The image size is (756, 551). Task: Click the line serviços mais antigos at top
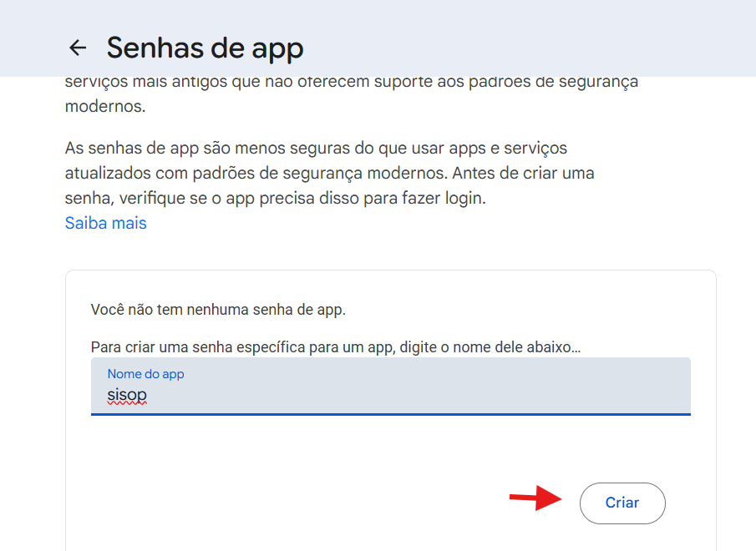(x=351, y=83)
